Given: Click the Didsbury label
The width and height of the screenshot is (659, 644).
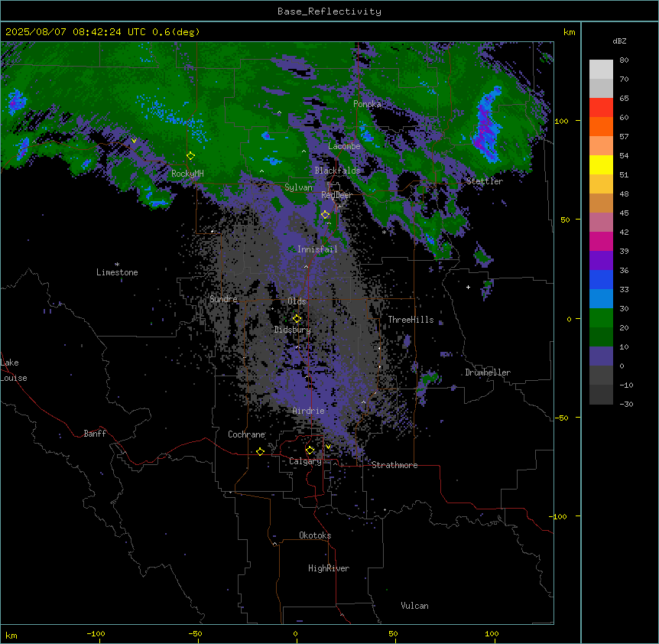Looking at the screenshot, I should tap(293, 330).
